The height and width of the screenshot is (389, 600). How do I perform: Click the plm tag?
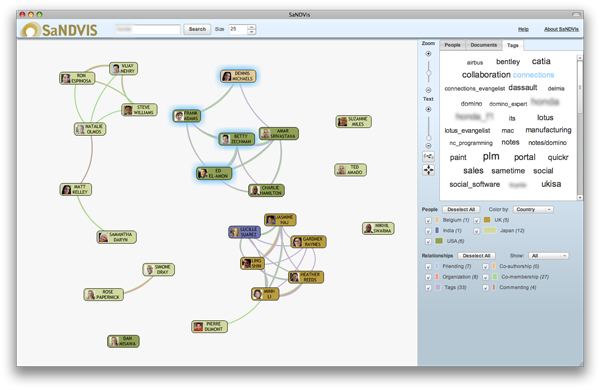tap(491, 156)
